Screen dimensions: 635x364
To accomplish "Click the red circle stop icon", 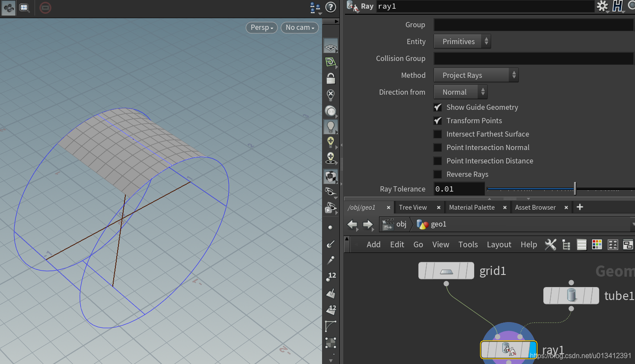I will (45, 7).
